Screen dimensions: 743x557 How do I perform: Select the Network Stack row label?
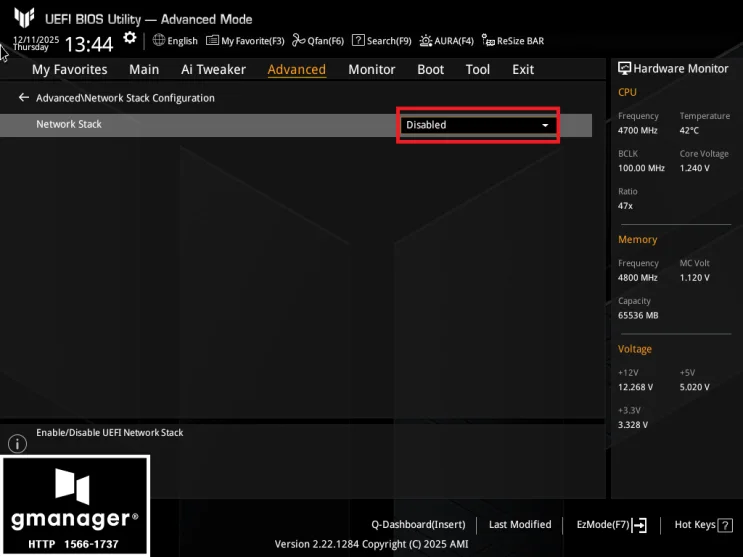pyautogui.click(x=69, y=124)
